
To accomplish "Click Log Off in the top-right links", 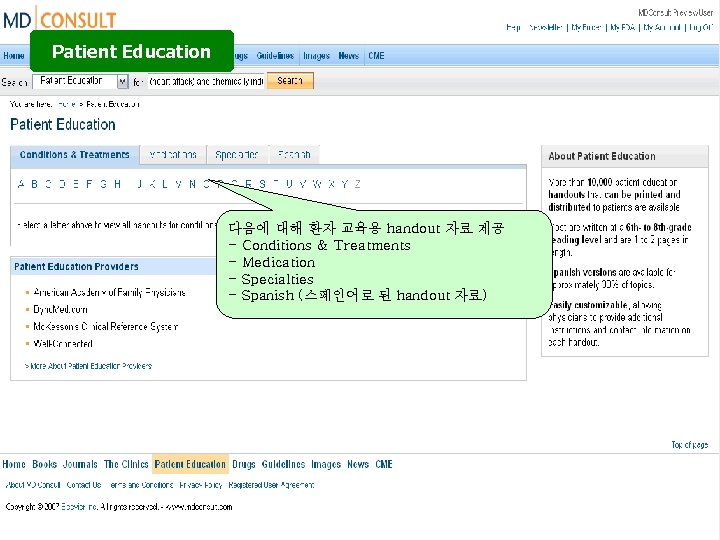I will pos(701,28).
